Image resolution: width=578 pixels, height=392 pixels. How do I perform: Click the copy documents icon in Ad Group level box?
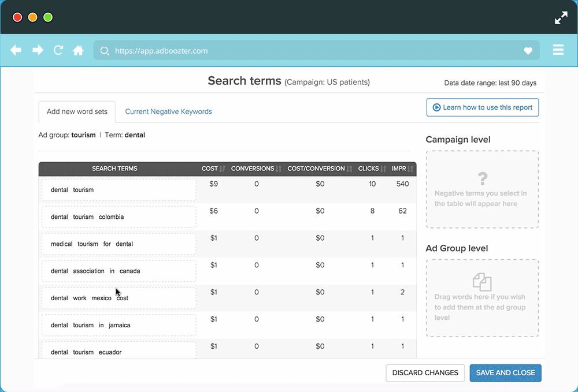(482, 282)
